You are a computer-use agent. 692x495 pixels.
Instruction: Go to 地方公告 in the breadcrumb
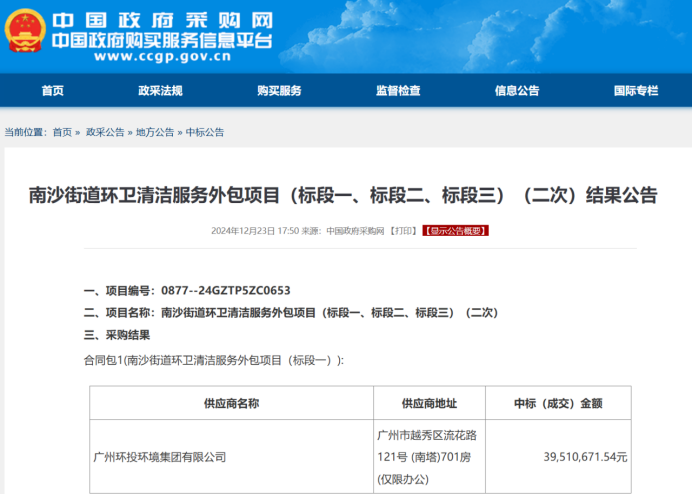(155, 132)
